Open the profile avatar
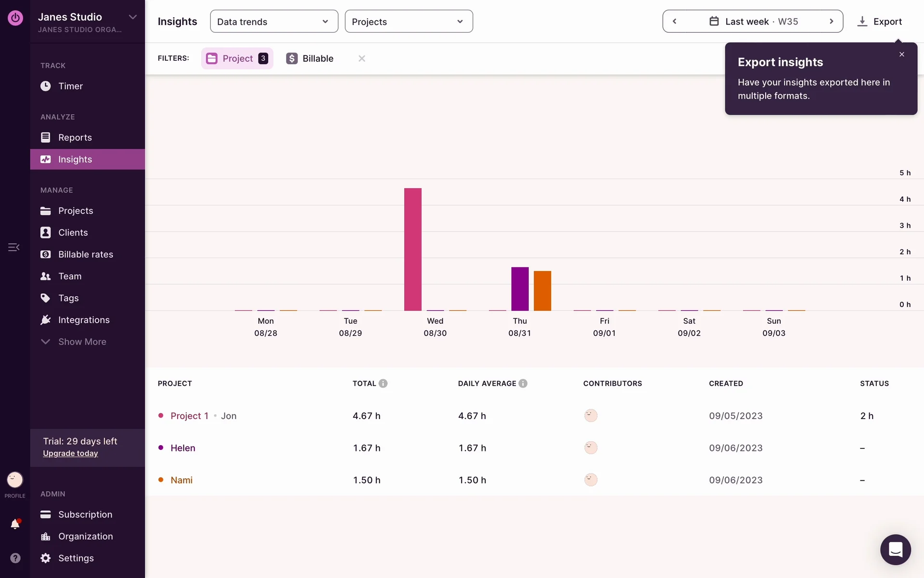 tap(15, 480)
